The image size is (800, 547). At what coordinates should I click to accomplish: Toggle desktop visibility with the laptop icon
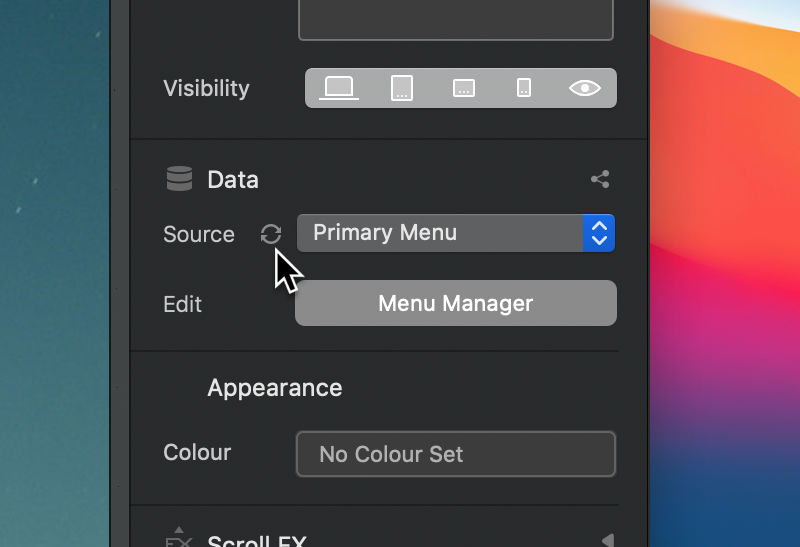point(339,88)
